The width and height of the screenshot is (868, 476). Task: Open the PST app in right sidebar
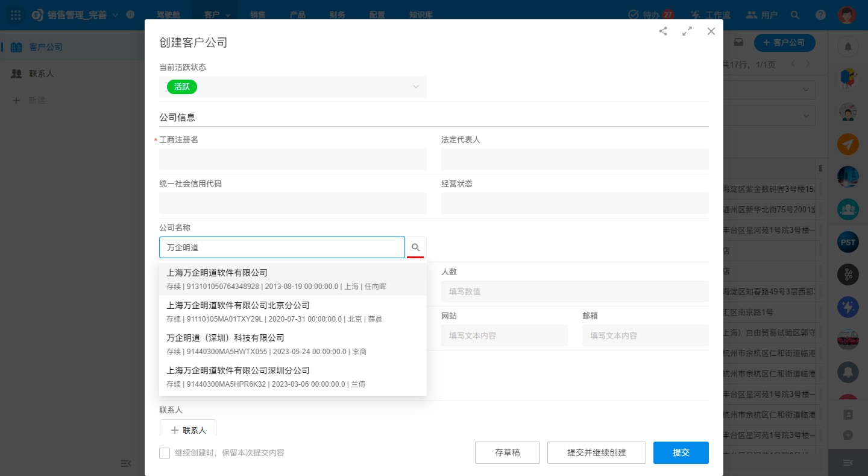[x=848, y=242]
